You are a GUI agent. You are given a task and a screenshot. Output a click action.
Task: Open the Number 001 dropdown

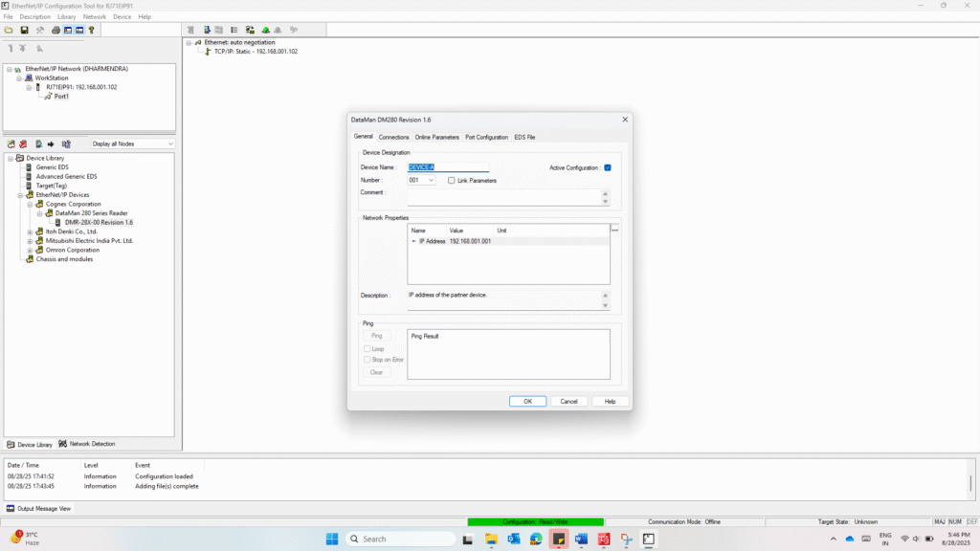coord(431,181)
